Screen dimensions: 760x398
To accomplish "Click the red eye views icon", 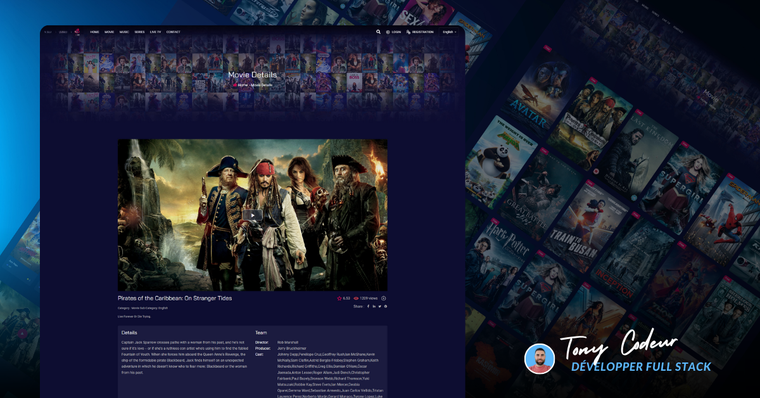I will pyautogui.click(x=356, y=299).
